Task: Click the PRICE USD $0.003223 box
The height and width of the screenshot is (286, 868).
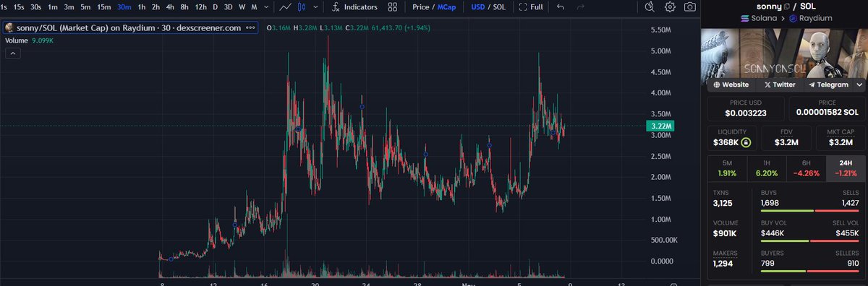Action: (x=746, y=109)
